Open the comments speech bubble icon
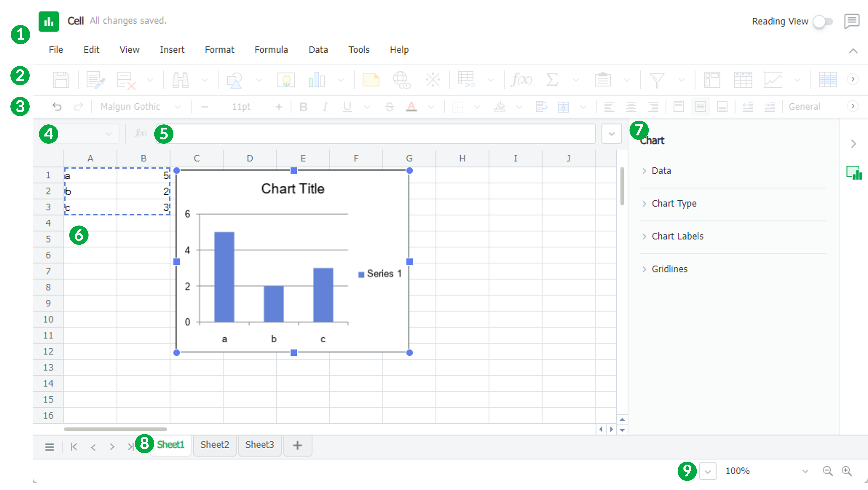The width and height of the screenshot is (868, 490). 851,22
